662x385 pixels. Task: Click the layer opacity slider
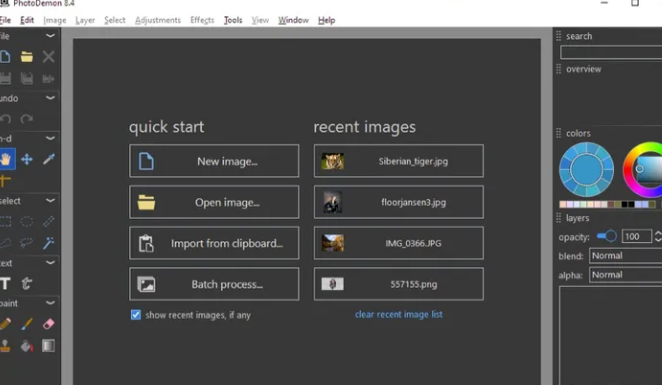coord(607,236)
